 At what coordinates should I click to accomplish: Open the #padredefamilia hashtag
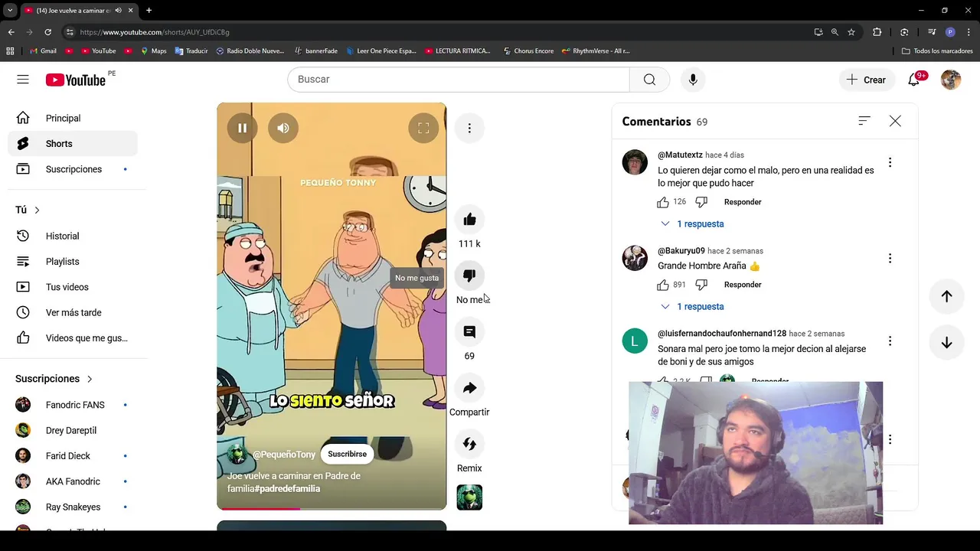click(287, 488)
